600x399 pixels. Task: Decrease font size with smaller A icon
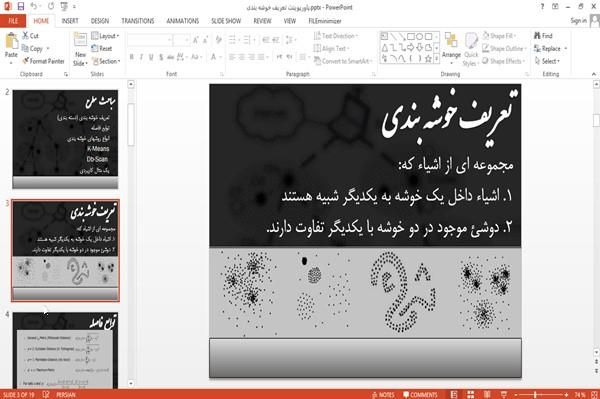[205, 39]
